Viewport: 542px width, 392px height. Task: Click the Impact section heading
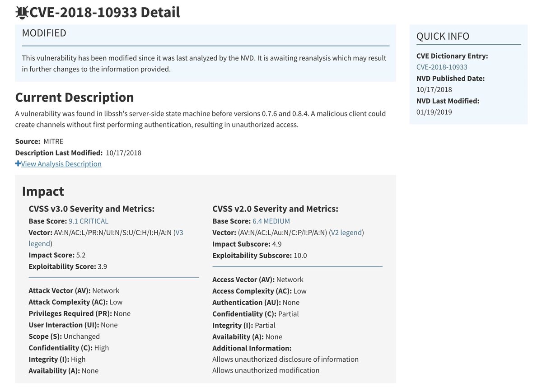point(43,191)
